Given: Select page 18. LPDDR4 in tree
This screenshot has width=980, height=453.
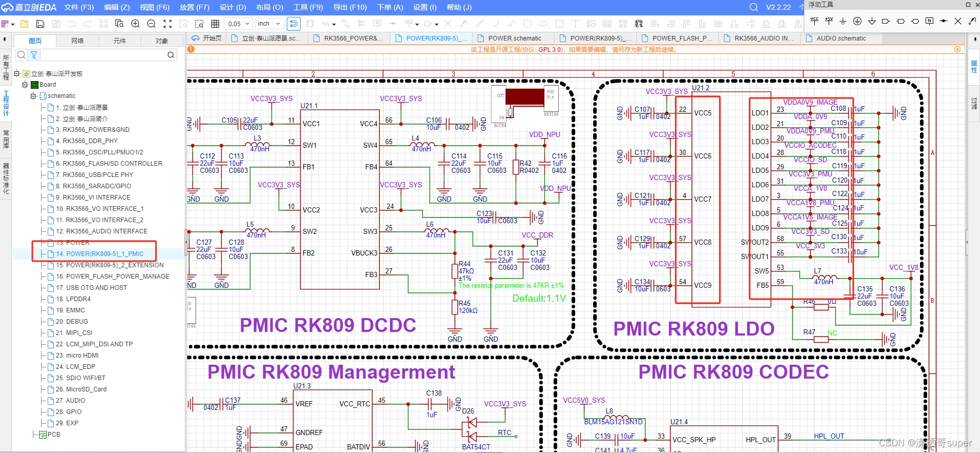Looking at the screenshot, I should pos(73,299).
